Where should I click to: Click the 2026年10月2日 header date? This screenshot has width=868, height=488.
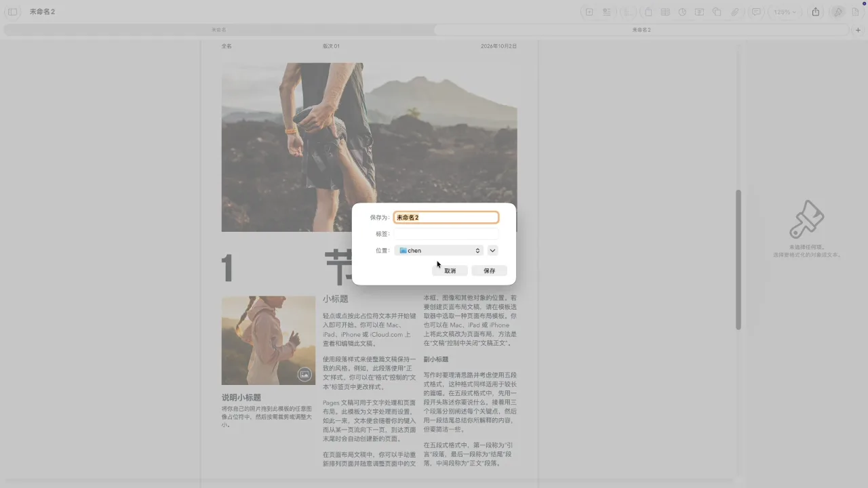[499, 46]
